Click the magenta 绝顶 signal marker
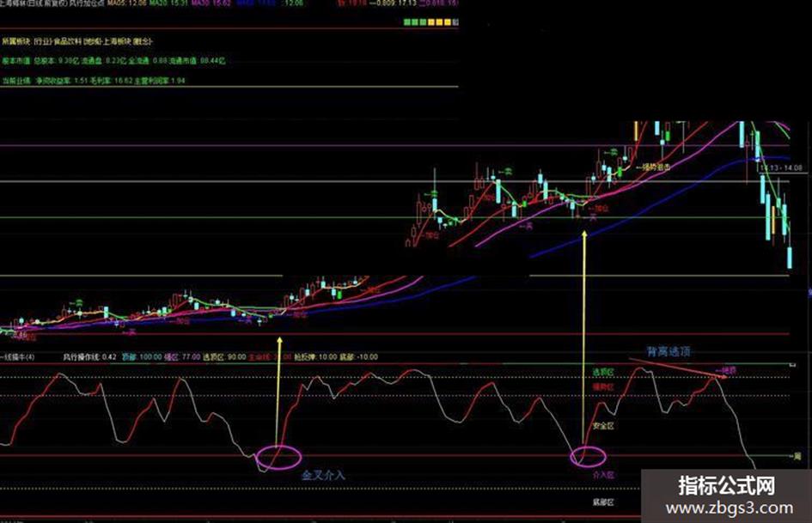The width and height of the screenshot is (812, 523). click(x=725, y=370)
